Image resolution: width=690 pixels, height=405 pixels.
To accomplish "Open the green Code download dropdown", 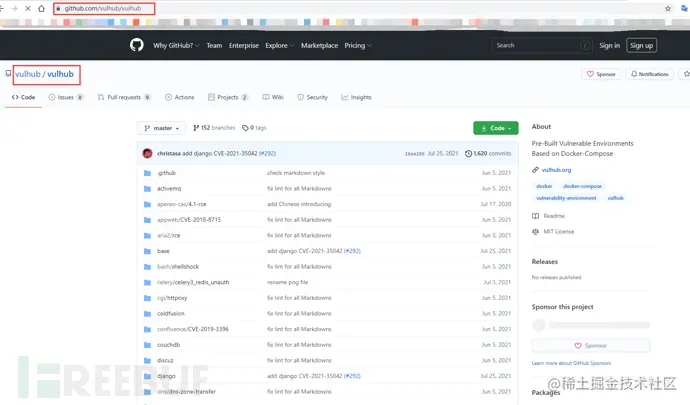I will pos(495,128).
